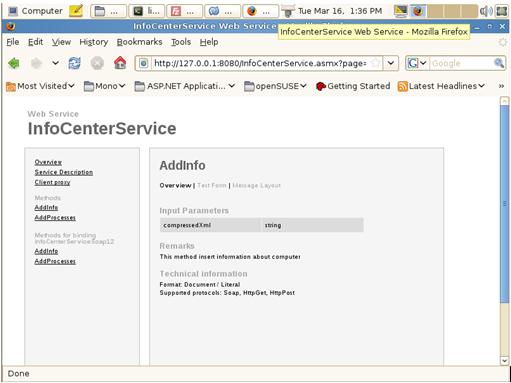Click the display monitor tray icon
Image resolution: width=511 pixels, height=383 pixels.
tap(401, 11)
